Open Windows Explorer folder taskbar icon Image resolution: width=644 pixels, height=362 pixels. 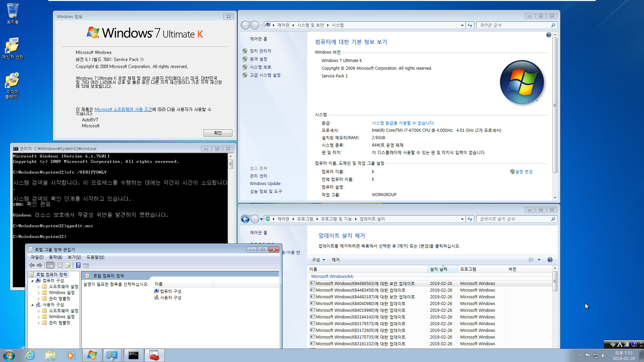click(x=51, y=355)
